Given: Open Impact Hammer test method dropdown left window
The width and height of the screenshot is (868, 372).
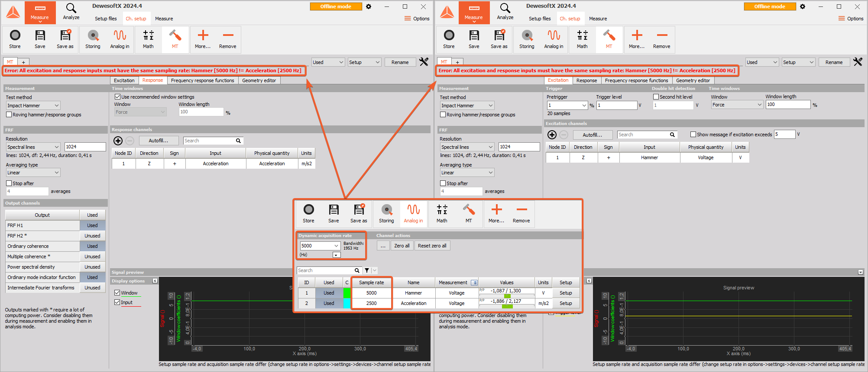Looking at the screenshot, I should pos(33,106).
